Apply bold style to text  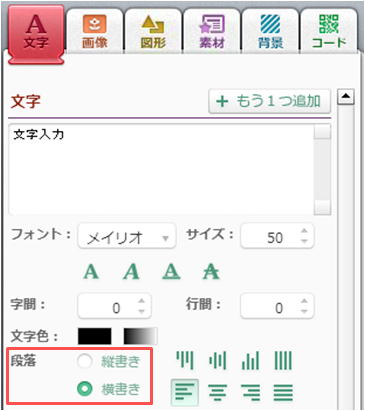click(x=91, y=272)
